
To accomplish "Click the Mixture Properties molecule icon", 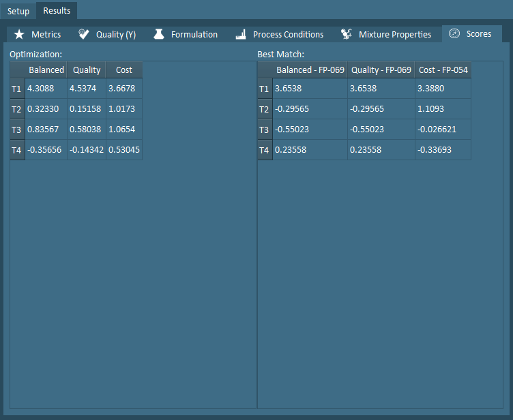I will click(346, 34).
